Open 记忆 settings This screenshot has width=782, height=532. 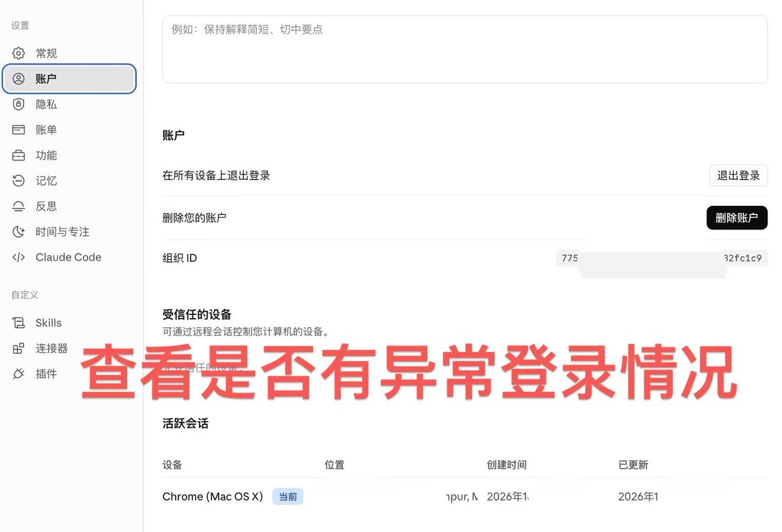[69, 181]
